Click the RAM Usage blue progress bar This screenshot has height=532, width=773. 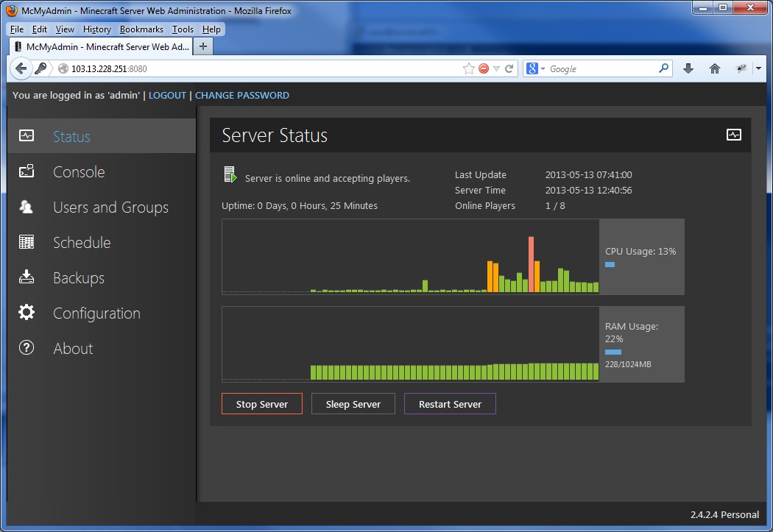click(x=613, y=352)
